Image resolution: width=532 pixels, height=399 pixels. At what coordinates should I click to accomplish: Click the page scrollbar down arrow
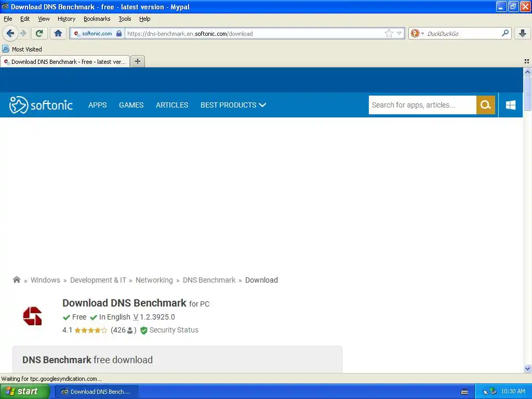(527, 368)
